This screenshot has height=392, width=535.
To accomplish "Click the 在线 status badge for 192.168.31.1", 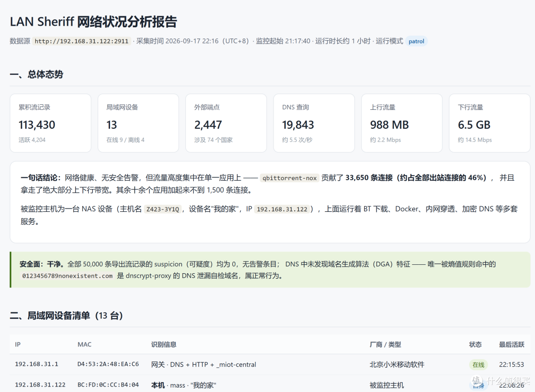I will pos(479,365).
